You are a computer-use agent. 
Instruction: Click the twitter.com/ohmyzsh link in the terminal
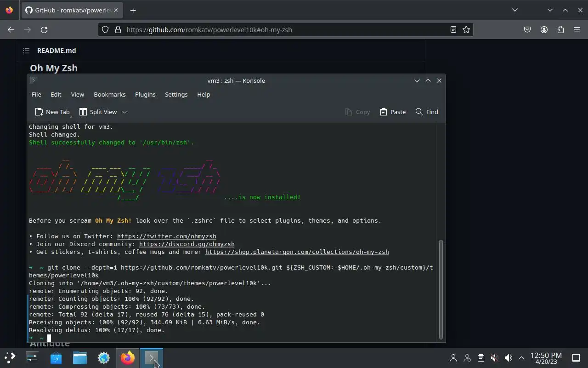pyautogui.click(x=167, y=236)
